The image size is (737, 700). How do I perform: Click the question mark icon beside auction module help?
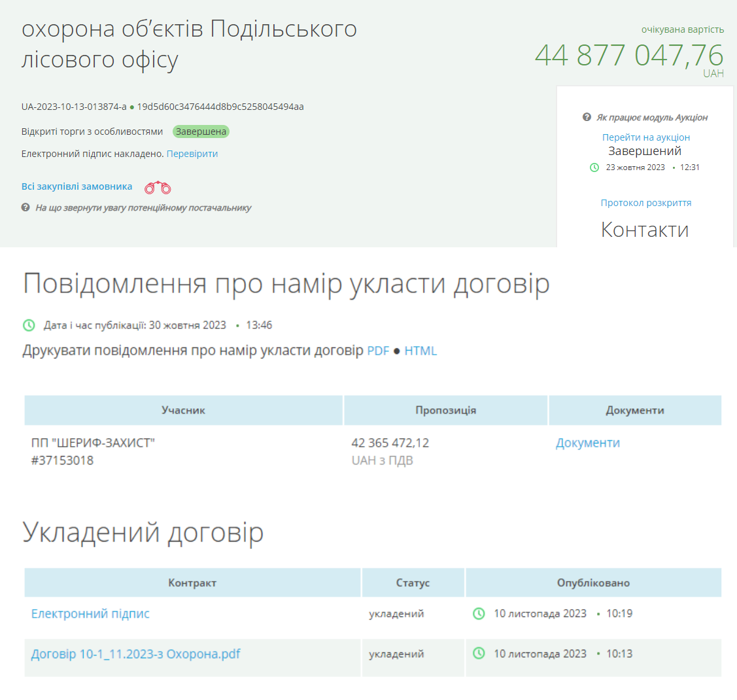tap(587, 117)
